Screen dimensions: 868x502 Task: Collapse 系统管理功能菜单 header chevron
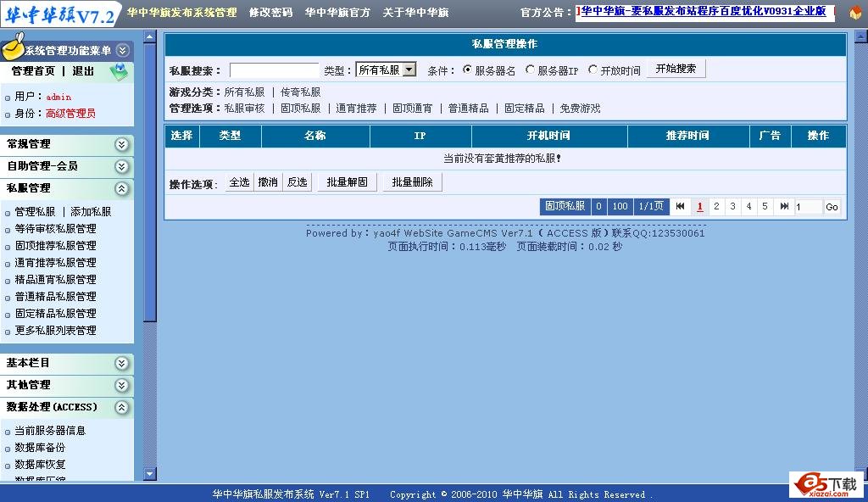(x=123, y=50)
